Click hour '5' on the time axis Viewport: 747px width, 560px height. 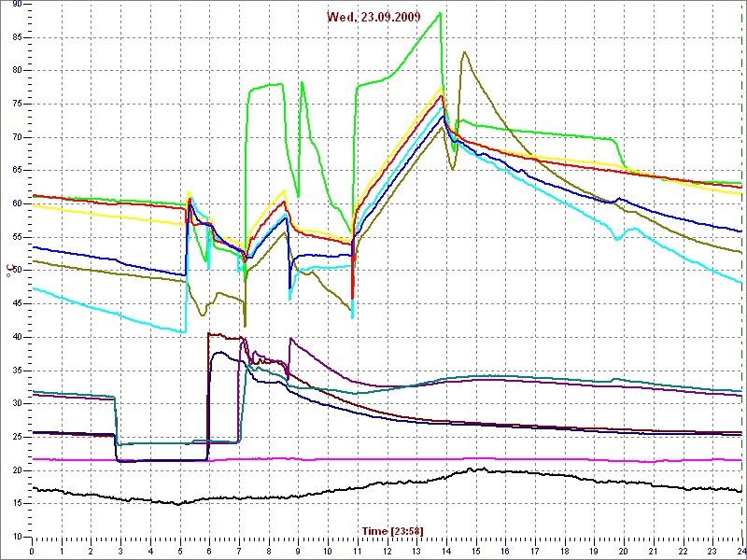179,551
